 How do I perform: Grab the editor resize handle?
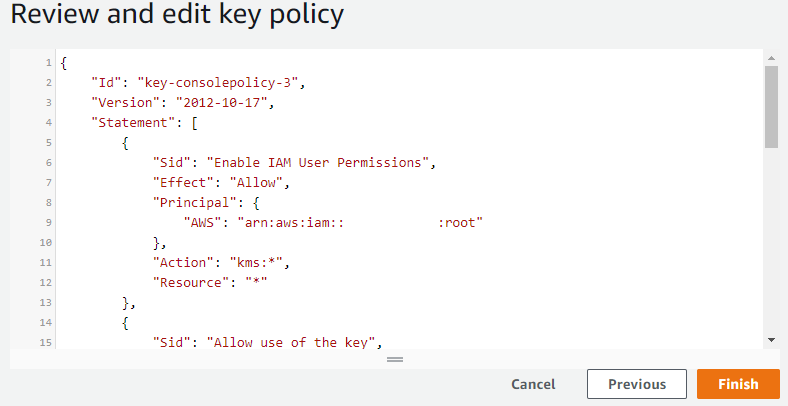point(394,358)
